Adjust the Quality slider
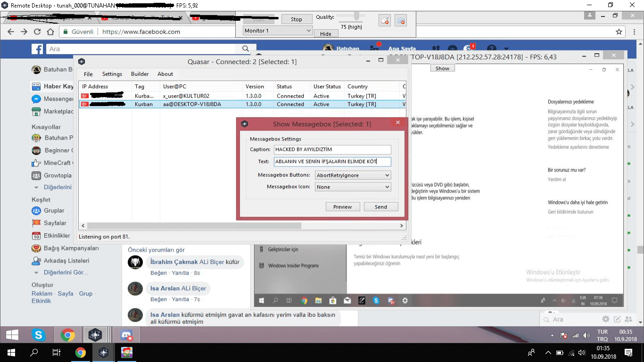The image size is (644, 362). [x=357, y=16]
